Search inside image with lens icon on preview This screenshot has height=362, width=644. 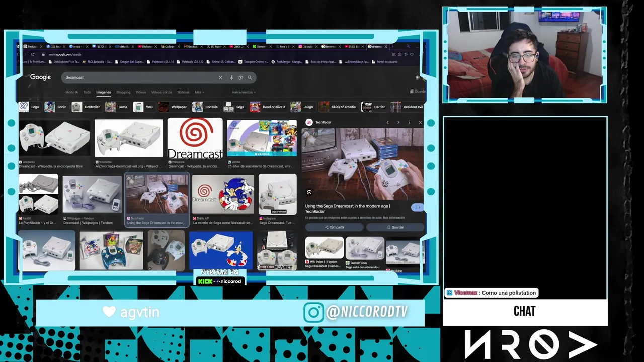[x=309, y=192]
